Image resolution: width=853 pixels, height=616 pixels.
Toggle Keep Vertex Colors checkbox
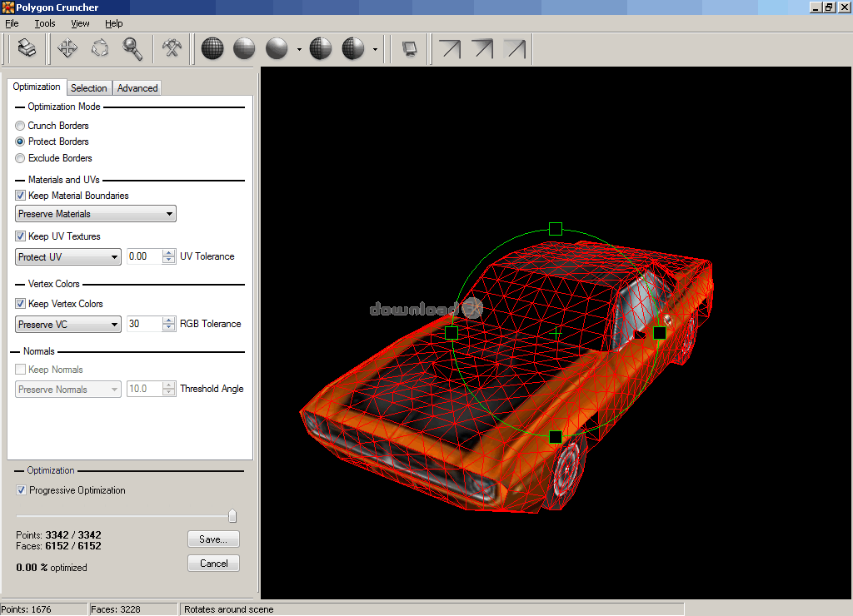coord(20,303)
